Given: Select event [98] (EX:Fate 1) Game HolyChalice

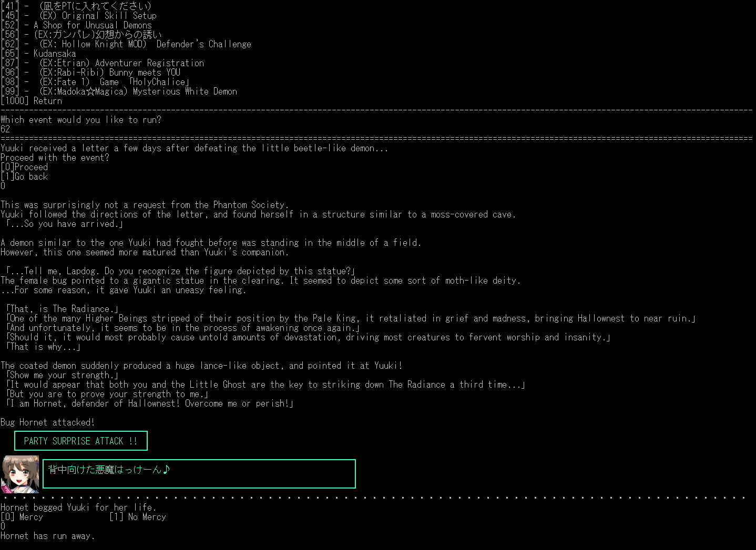Looking at the screenshot, I should tap(95, 82).
